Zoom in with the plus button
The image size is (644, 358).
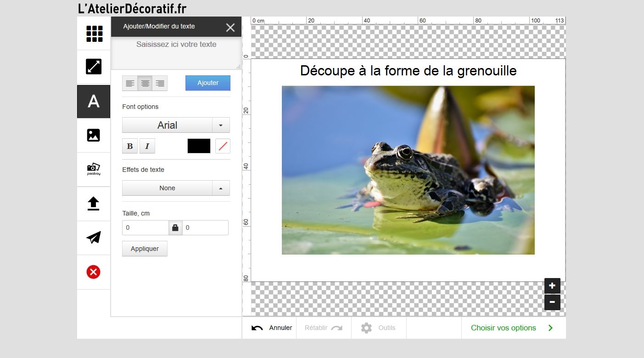pyautogui.click(x=552, y=286)
